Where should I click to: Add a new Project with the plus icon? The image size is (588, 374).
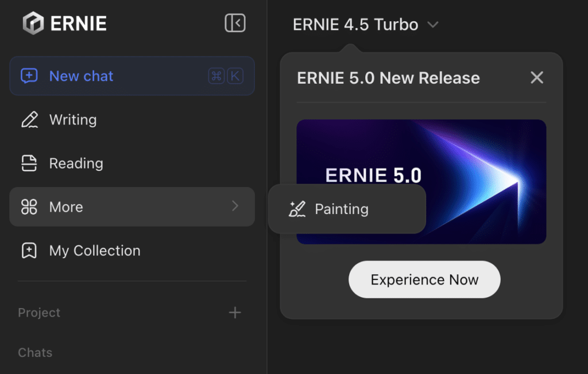tap(235, 313)
